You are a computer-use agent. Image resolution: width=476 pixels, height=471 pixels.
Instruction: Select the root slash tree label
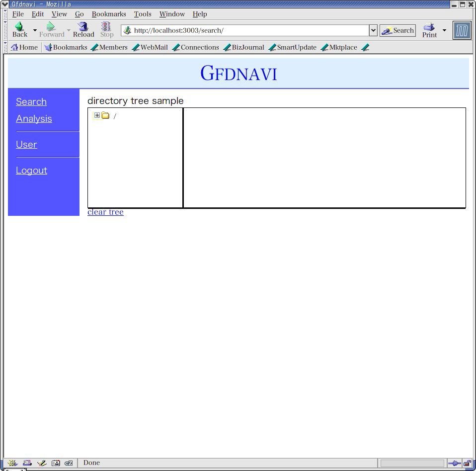point(115,116)
